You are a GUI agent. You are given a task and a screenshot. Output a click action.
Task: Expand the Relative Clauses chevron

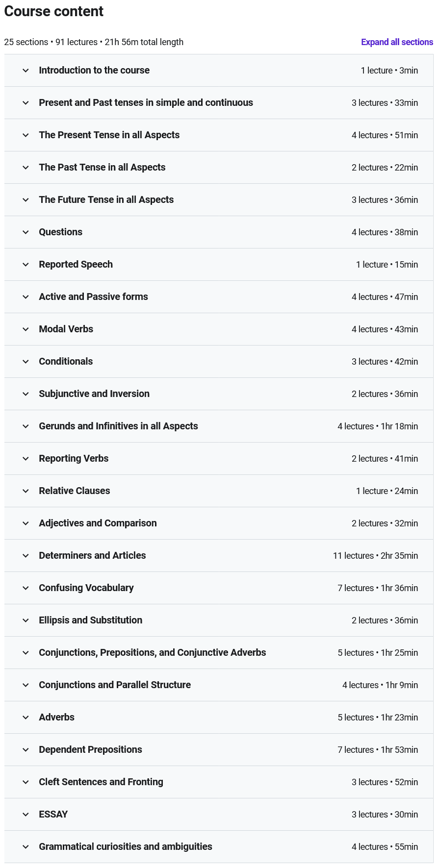[x=26, y=491]
